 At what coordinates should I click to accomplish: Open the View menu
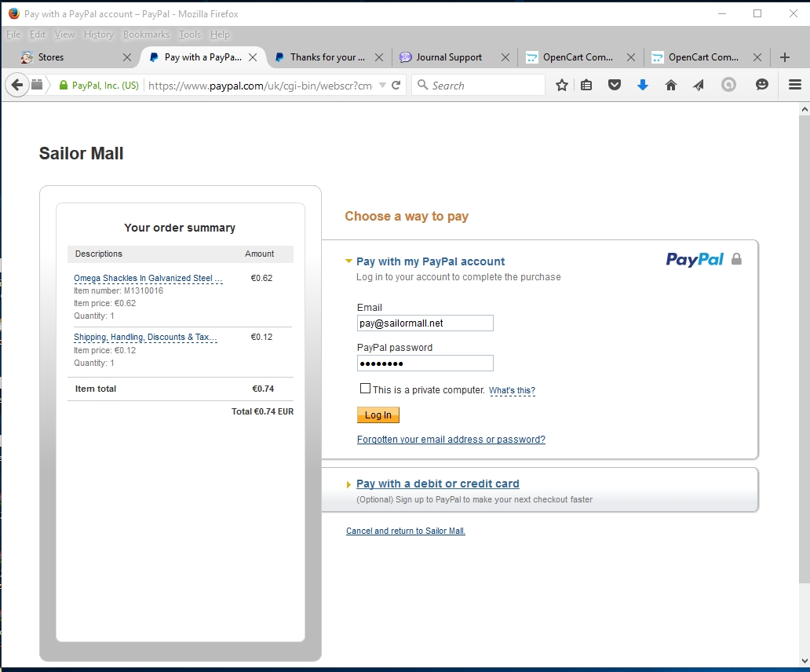(64, 35)
